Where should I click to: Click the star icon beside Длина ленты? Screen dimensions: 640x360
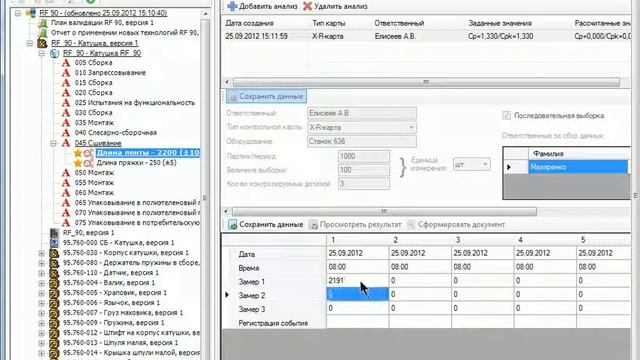[78, 153]
